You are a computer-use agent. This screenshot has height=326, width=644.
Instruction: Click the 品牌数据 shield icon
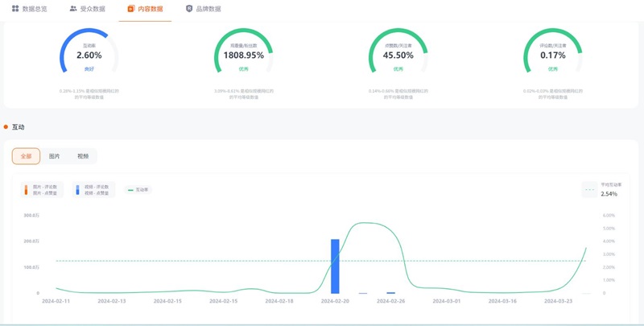189,9
